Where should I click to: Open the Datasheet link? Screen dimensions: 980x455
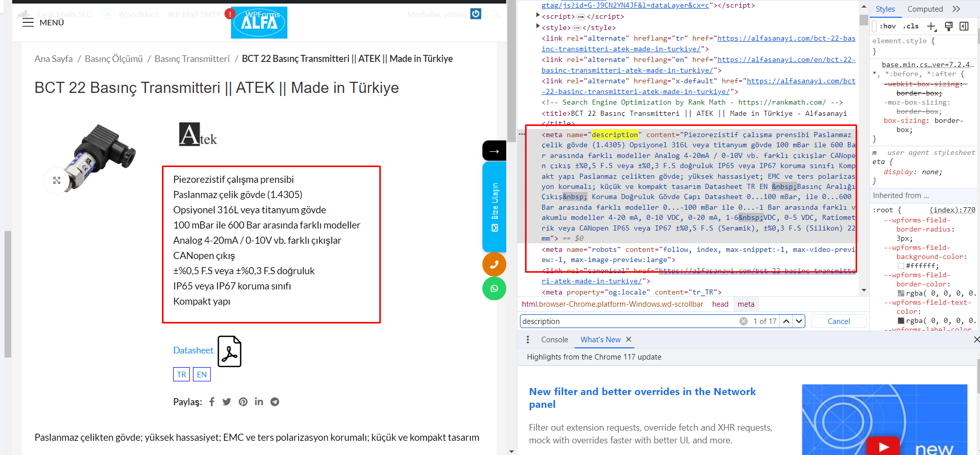coord(193,350)
